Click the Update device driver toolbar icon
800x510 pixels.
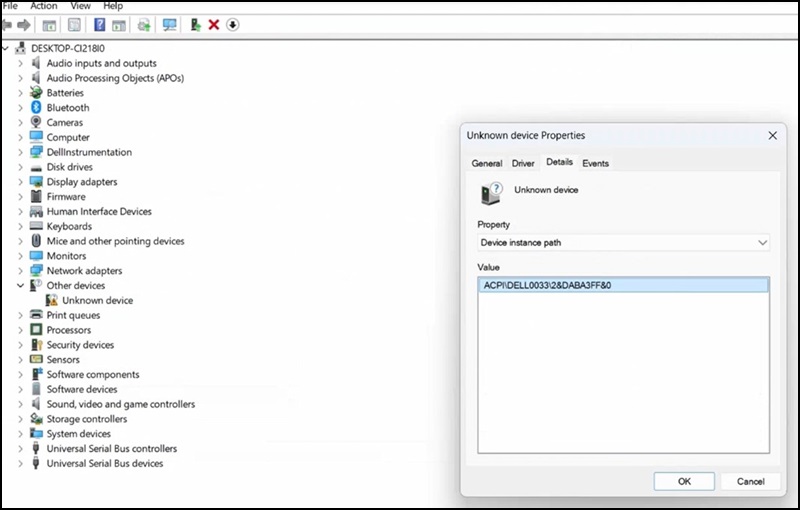tap(195, 25)
